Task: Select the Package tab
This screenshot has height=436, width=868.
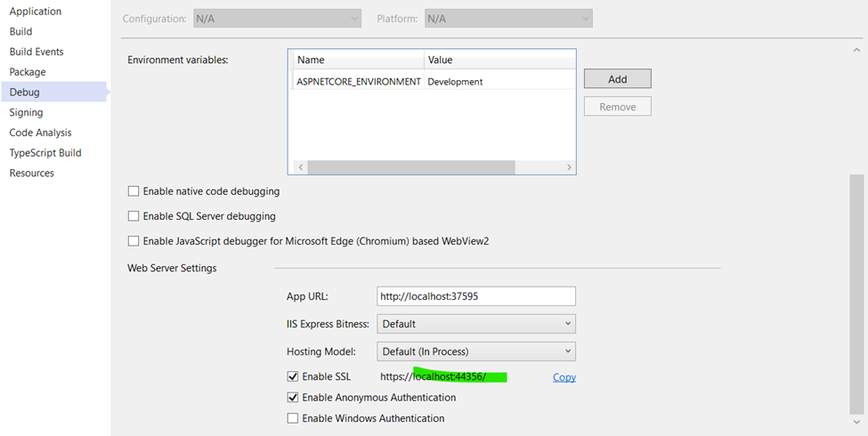Action: point(28,72)
